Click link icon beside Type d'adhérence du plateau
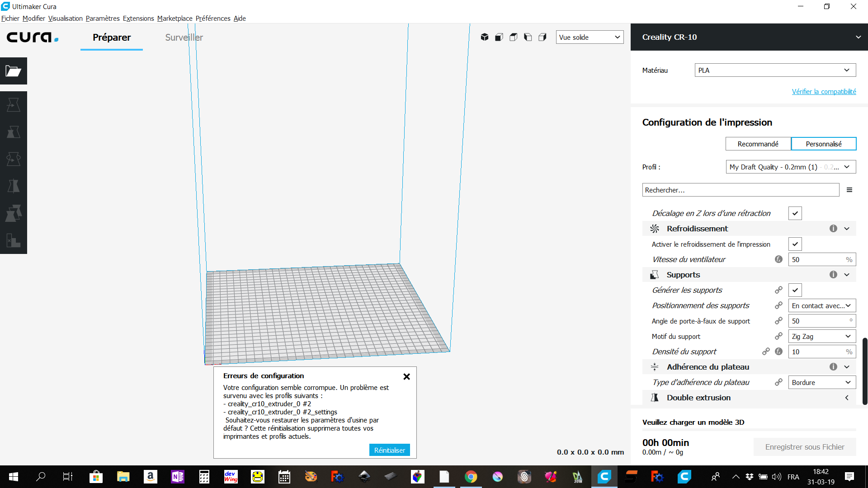 coord(778,382)
